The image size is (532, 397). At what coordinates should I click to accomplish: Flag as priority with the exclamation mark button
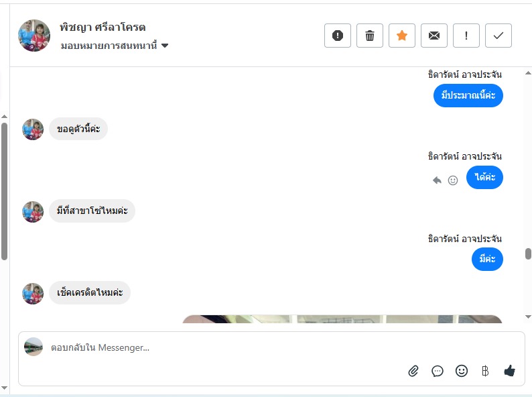[466, 36]
